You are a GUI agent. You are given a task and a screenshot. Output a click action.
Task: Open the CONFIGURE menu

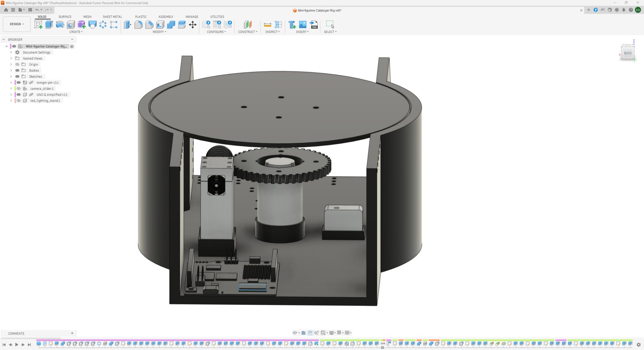tap(217, 32)
